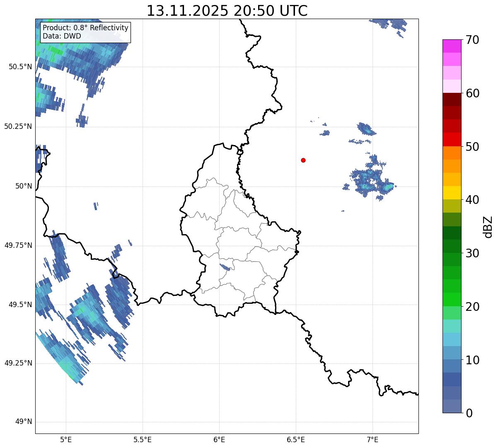Click the colorbar's 20 tick label
This screenshot has width=498, height=448.
pyautogui.click(x=472, y=307)
